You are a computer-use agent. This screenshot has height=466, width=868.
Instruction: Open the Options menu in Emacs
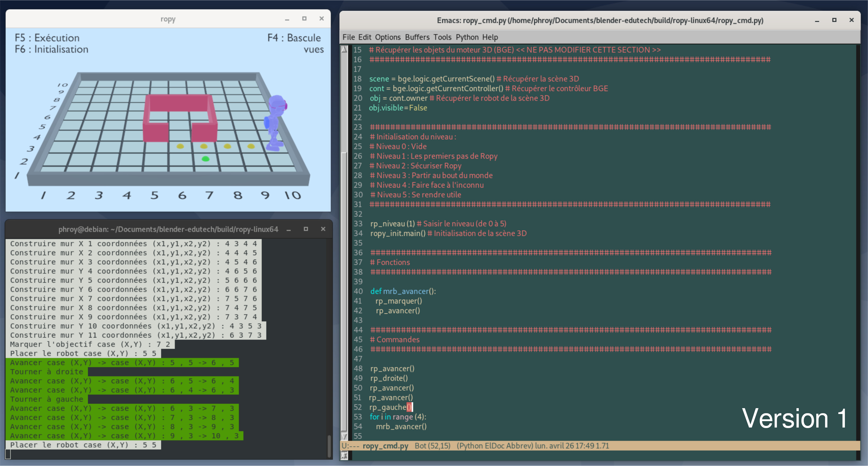pyautogui.click(x=388, y=37)
